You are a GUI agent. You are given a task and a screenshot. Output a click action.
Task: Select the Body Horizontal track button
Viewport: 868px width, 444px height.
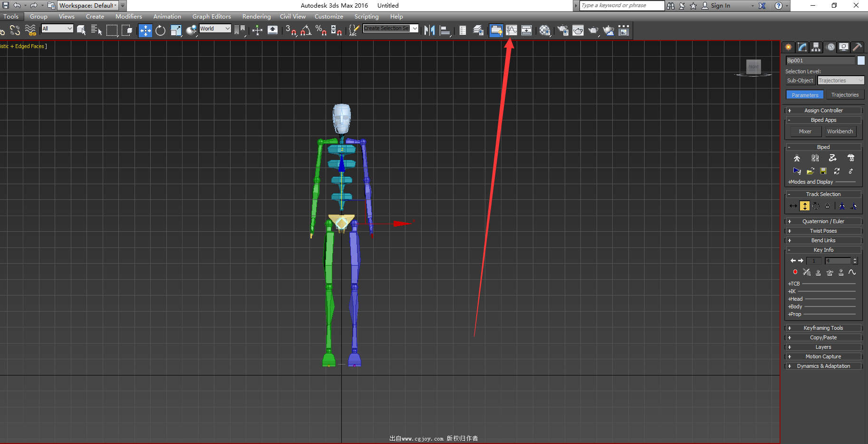[x=793, y=206]
